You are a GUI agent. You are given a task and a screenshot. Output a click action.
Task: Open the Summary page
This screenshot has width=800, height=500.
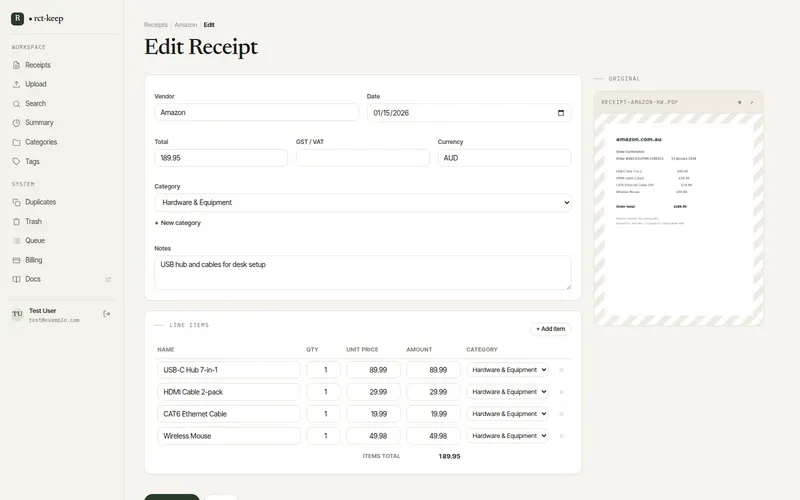[39, 122]
